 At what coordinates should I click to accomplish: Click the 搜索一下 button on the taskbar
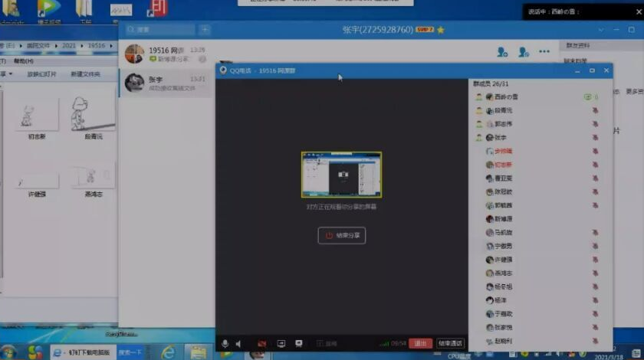point(130,352)
